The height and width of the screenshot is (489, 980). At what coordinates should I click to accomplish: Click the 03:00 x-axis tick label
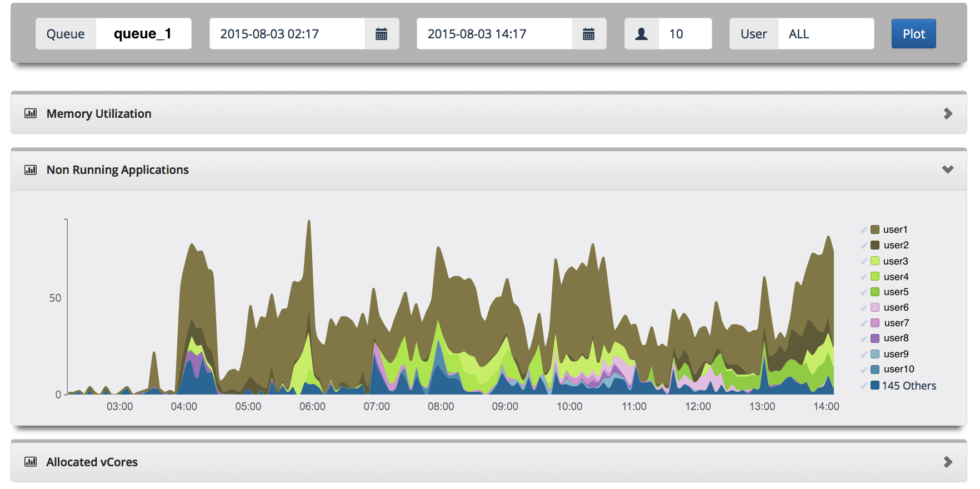120,407
